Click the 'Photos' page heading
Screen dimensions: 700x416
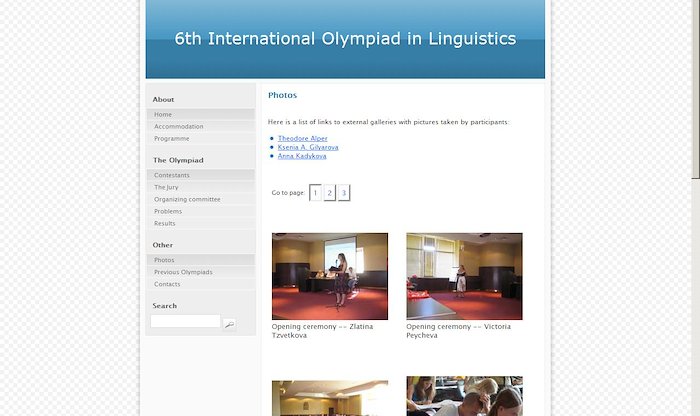[282, 95]
